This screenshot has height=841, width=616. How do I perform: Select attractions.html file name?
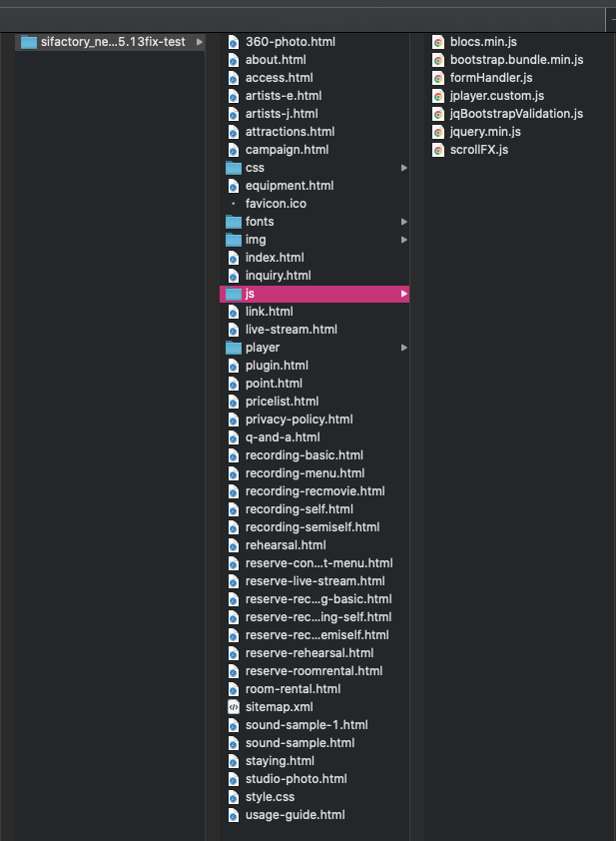coord(290,132)
